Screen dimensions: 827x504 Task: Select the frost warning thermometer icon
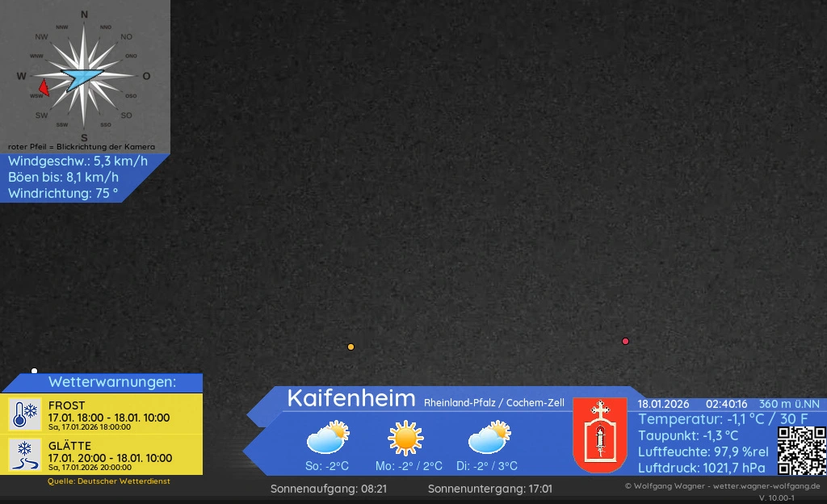coord(25,414)
